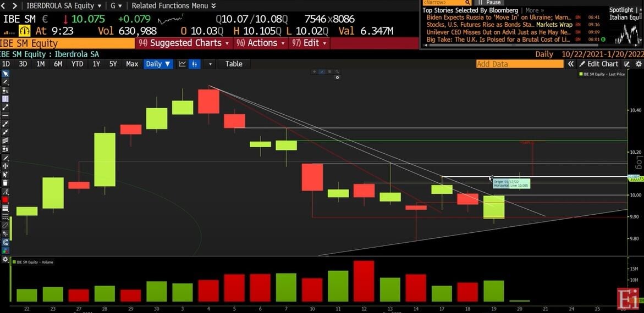The image size is (644, 313).
Task: Click the IBE SM Equity Volume legend label
Action: click(33, 262)
